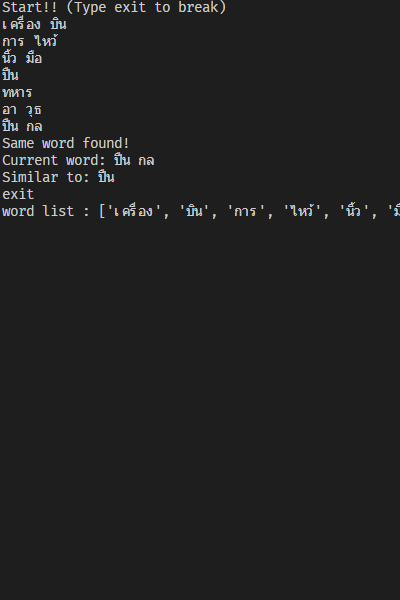Click "ปืน กล" line above "Same word found!"
The image size is (400, 600).
22,126
